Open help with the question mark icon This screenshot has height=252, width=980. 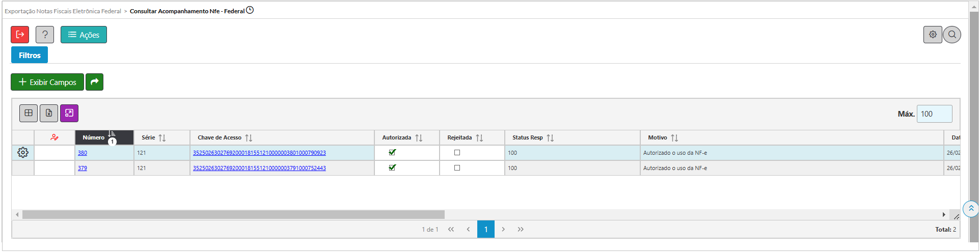[45, 35]
